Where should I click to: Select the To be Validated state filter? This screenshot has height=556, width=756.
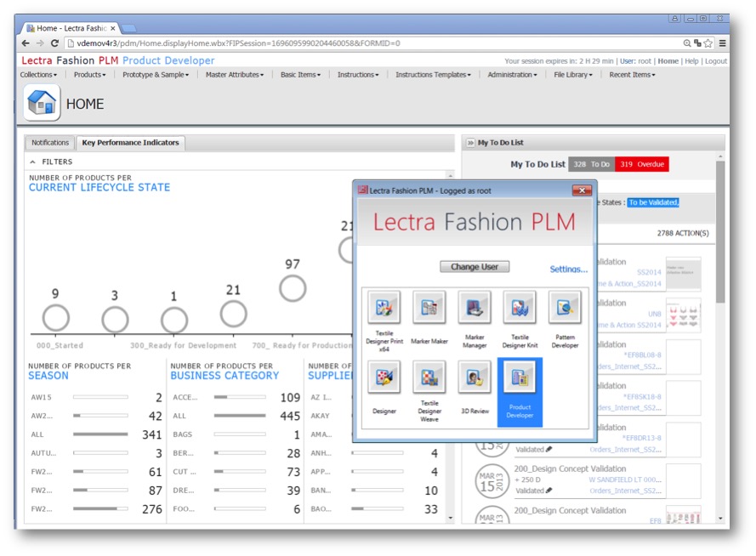653,202
